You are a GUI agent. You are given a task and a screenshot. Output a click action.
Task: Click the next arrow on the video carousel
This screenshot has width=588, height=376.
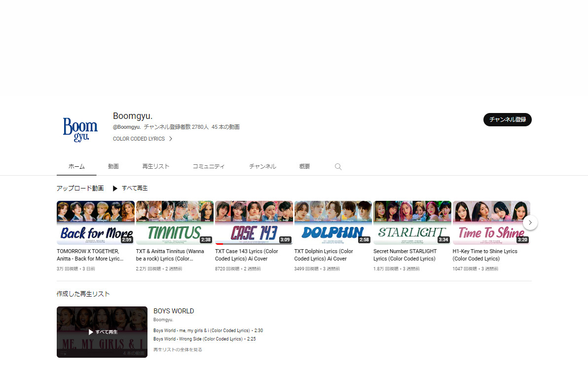[530, 223]
